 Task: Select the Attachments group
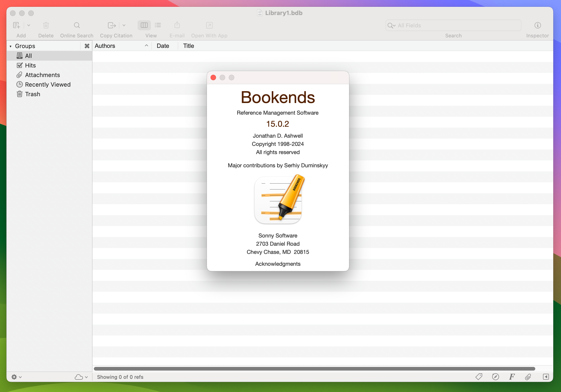(x=42, y=75)
